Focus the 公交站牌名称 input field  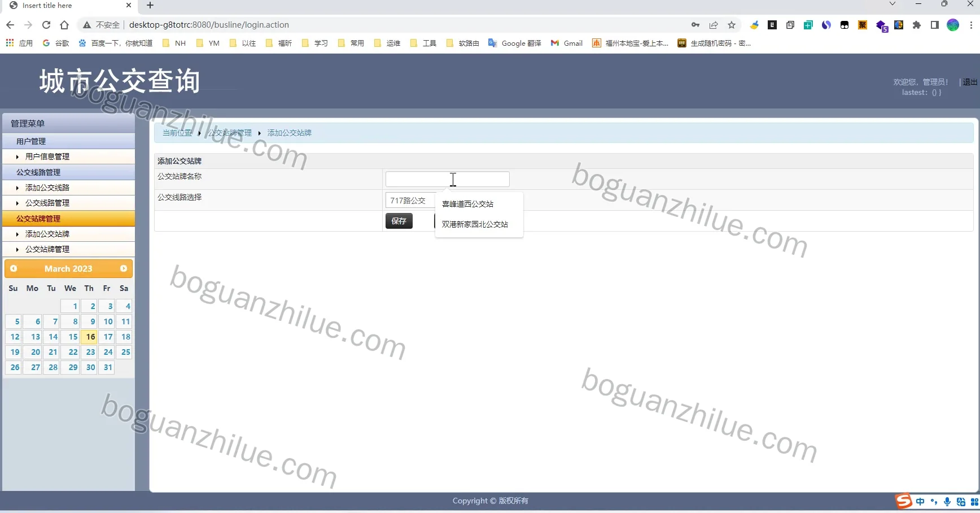pyautogui.click(x=447, y=179)
